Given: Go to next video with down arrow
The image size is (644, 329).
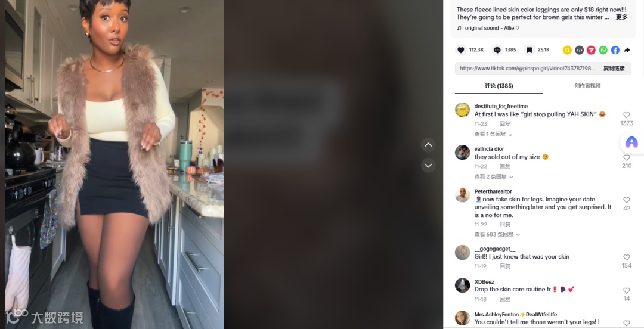Looking at the screenshot, I should (x=428, y=166).
